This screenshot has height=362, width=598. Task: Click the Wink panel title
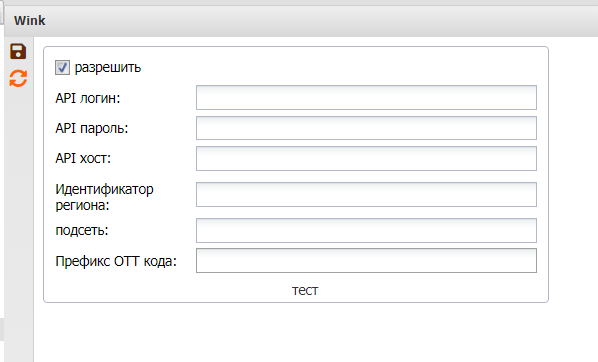coord(29,20)
